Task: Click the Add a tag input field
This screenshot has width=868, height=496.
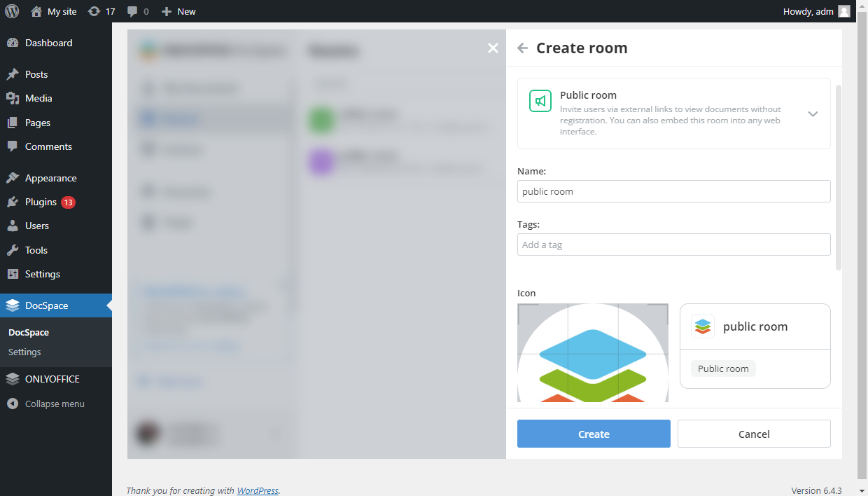Action: coord(673,244)
